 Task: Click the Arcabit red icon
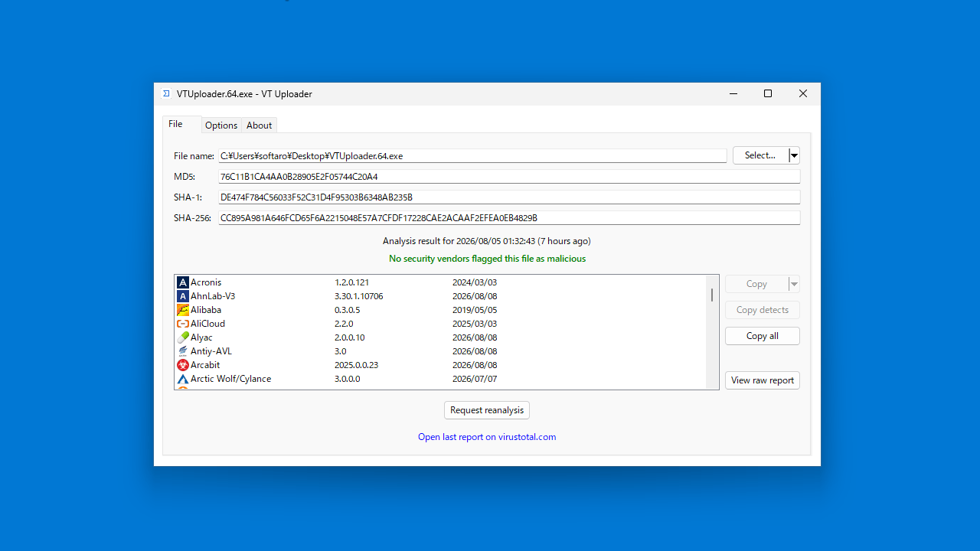[x=183, y=365]
